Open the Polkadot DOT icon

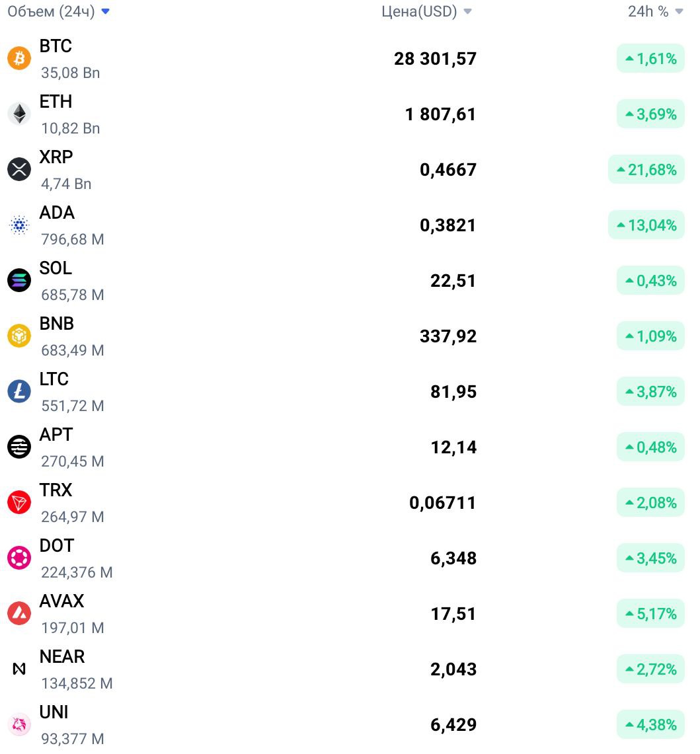click(19, 558)
